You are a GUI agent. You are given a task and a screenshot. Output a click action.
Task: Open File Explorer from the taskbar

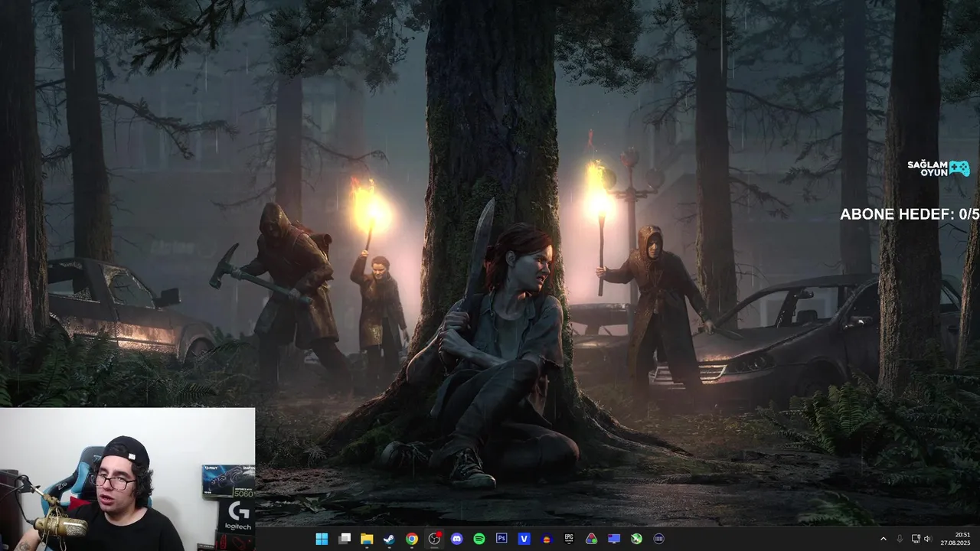click(367, 539)
